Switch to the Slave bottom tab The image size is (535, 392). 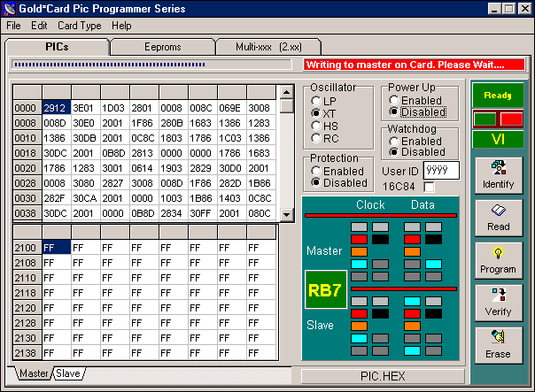[x=68, y=373]
